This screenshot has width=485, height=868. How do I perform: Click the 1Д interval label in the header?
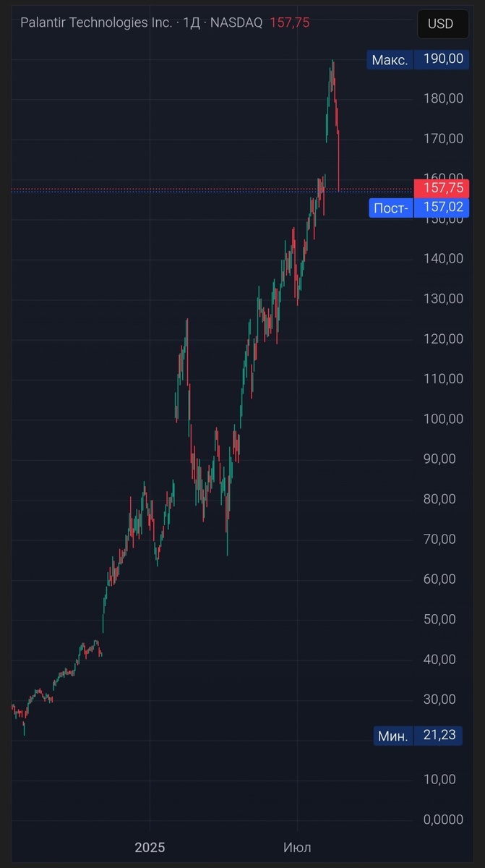192,23
